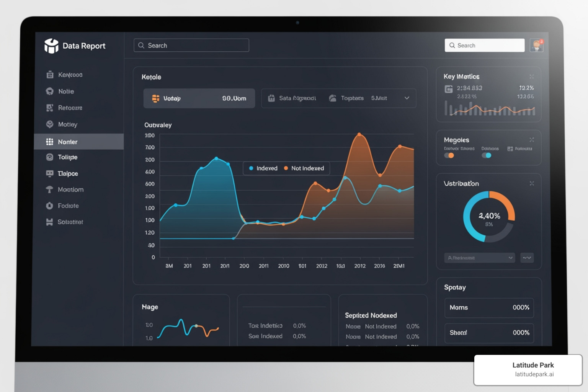Click the trend line icon button under donut chart

[x=527, y=258]
